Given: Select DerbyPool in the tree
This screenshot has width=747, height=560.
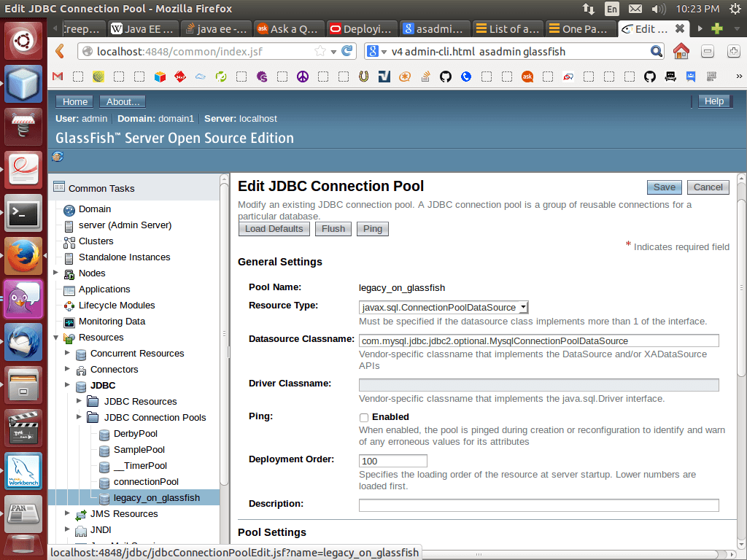Looking at the screenshot, I should click(x=135, y=434).
